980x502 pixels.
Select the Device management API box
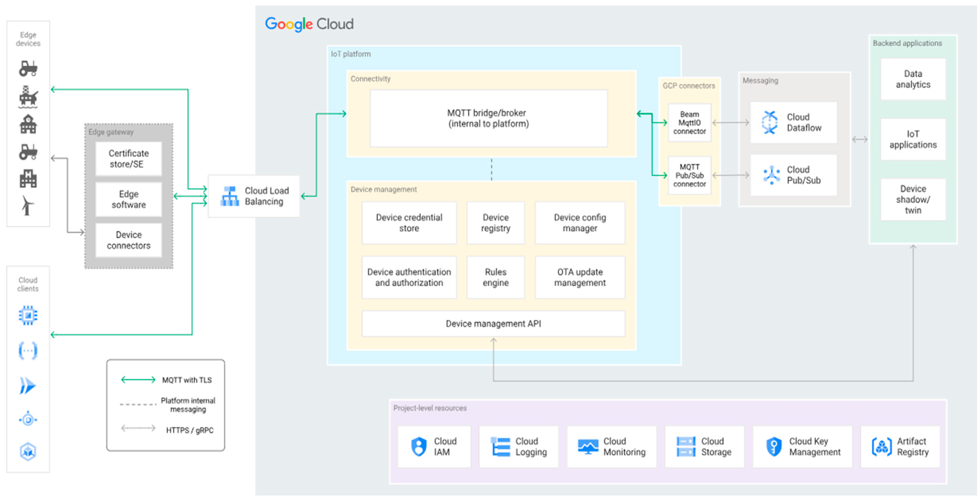(x=493, y=324)
